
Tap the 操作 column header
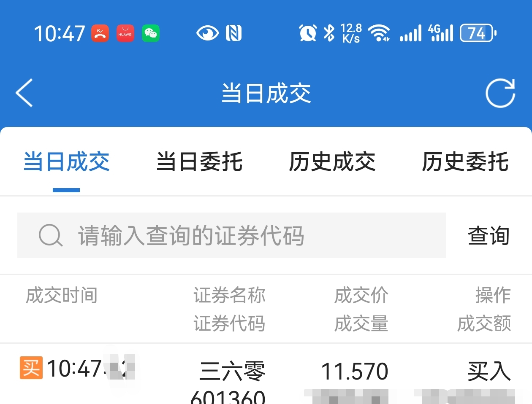(x=493, y=295)
